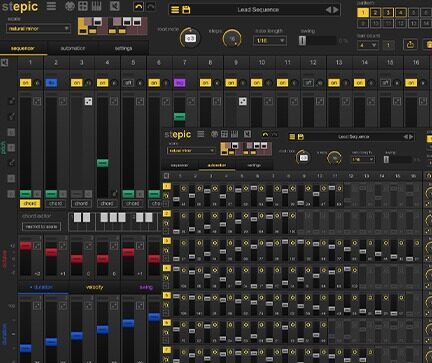
Task: Click the green pitch slider on step 4
Action: [102, 163]
